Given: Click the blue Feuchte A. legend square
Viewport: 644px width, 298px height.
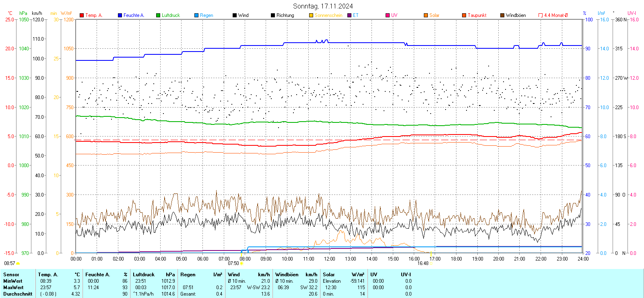Looking at the screenshot, I should (x=120, y=15).
